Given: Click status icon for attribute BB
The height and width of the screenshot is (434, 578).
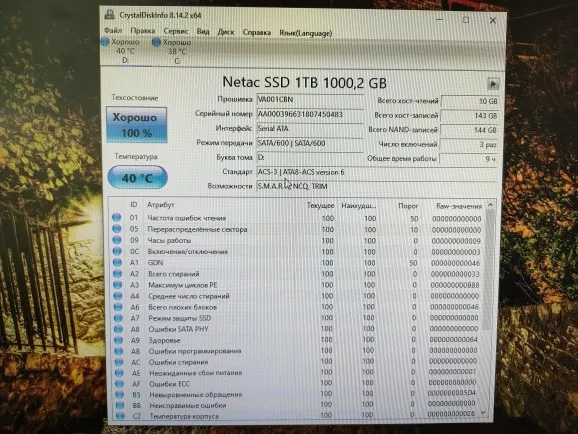Looking at the screenshot, I should click(120, 405).
